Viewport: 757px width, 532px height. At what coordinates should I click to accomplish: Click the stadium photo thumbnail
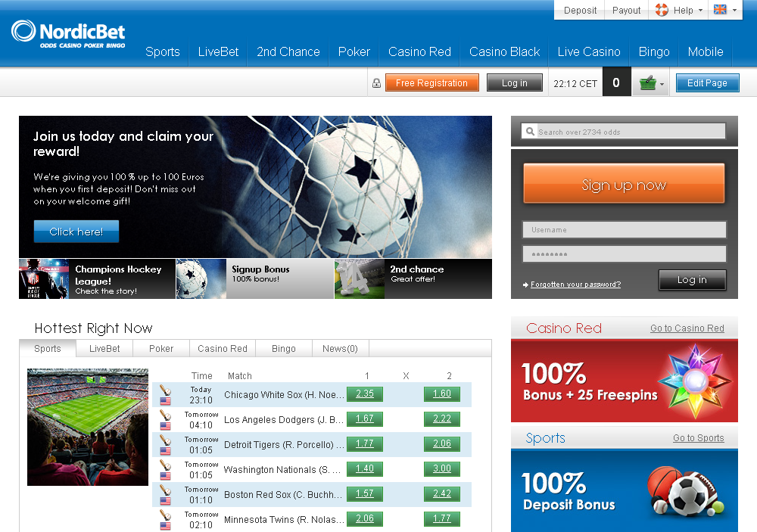(88, 427)
